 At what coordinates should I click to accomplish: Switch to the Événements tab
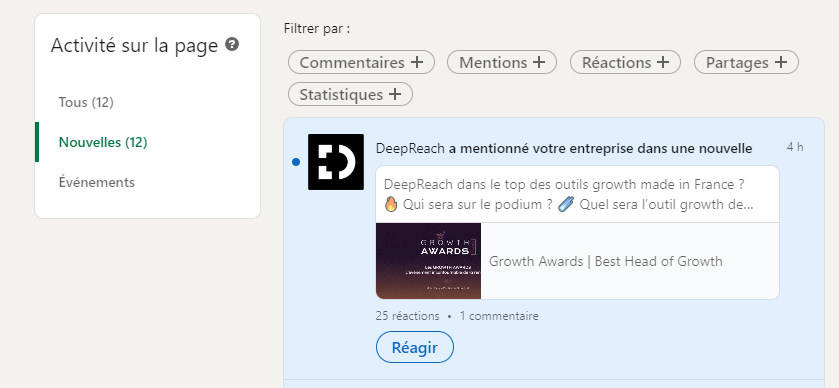pos(97,182)
